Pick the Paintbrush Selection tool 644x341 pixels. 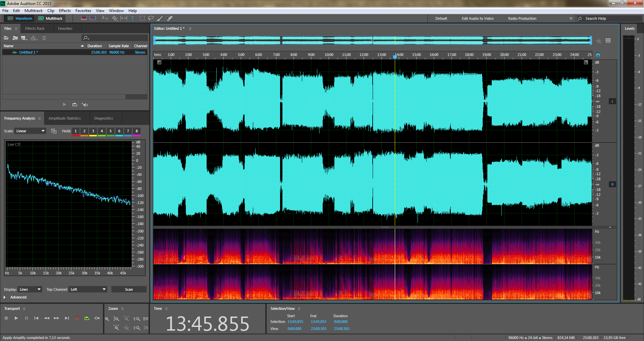pyautogui.click(x=160, y=18)
